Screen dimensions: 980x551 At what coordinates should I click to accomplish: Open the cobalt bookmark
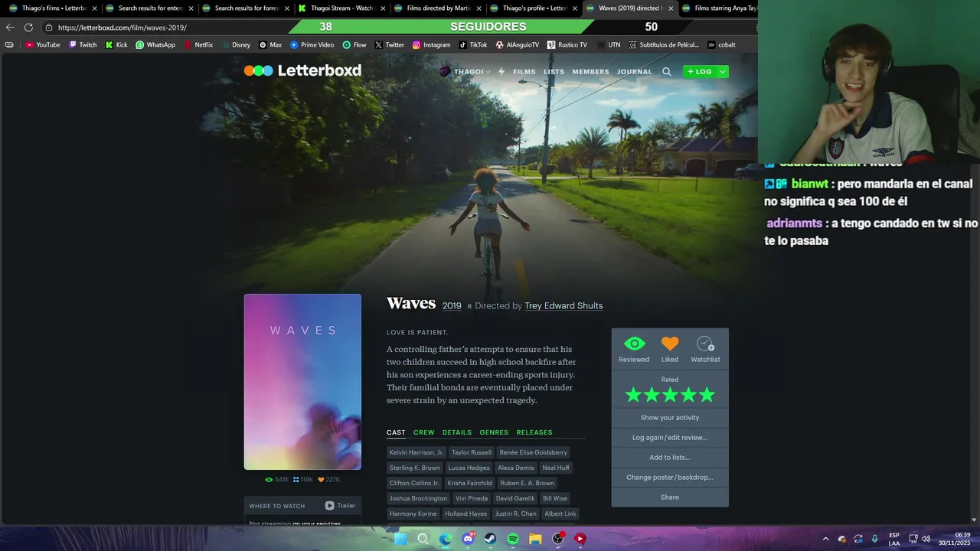pyautogui.click(x=721, y=45)
